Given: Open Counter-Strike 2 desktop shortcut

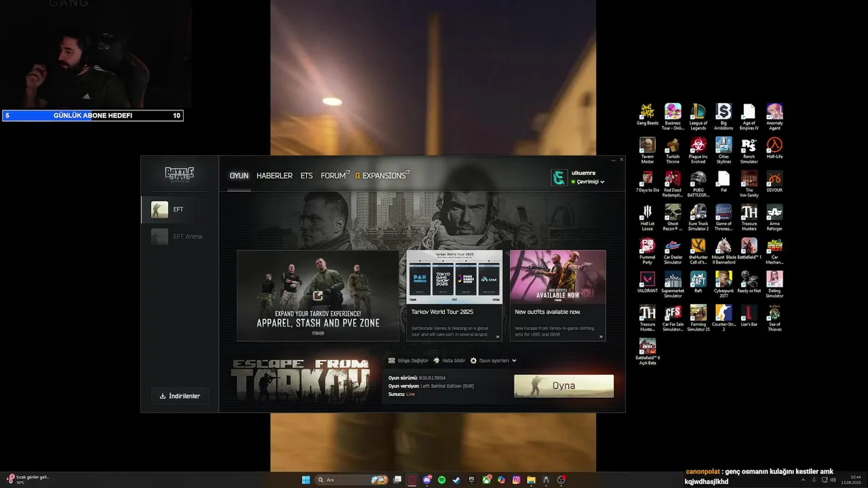Looking at the screenshot, I should point(724,318).
